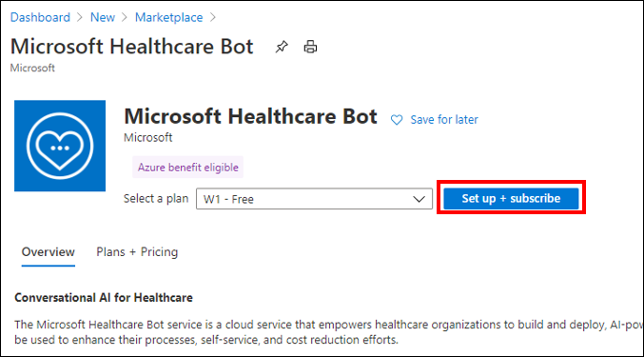Switch to the Overview tab

click(49, 252)
